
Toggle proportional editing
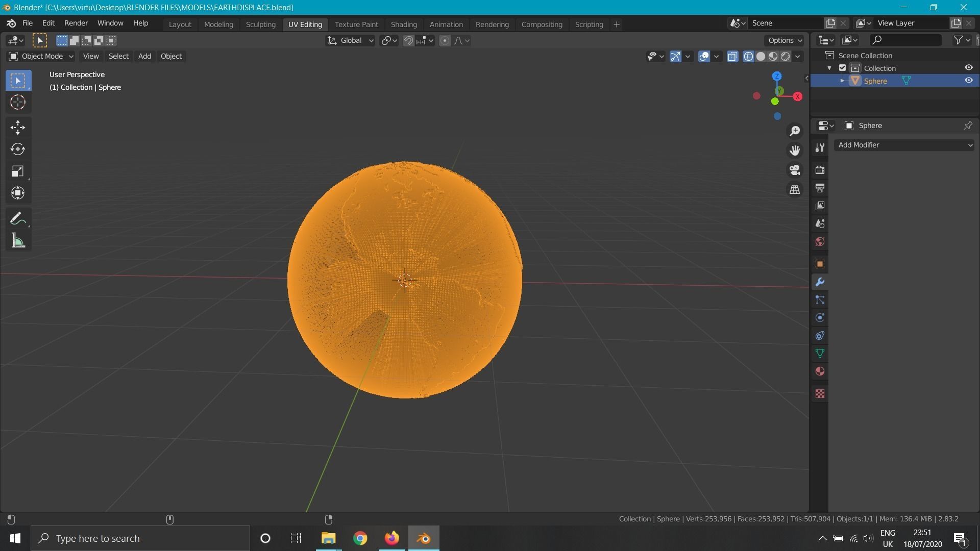[445, 41]
